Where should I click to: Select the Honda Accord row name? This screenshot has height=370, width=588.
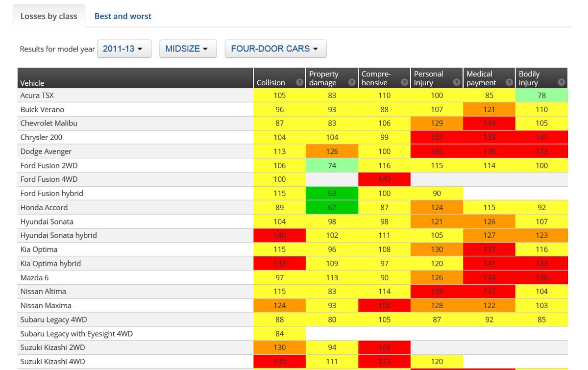coord(44,207)
